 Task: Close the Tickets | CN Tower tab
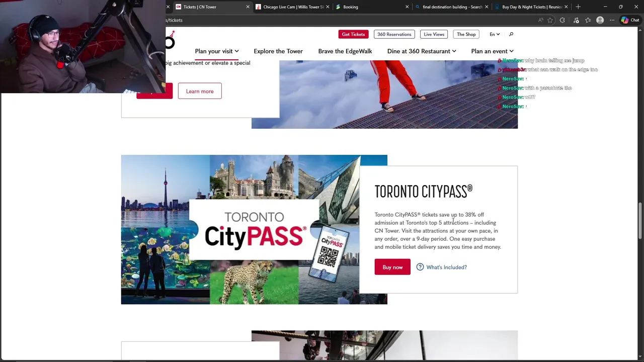(248, 7)
